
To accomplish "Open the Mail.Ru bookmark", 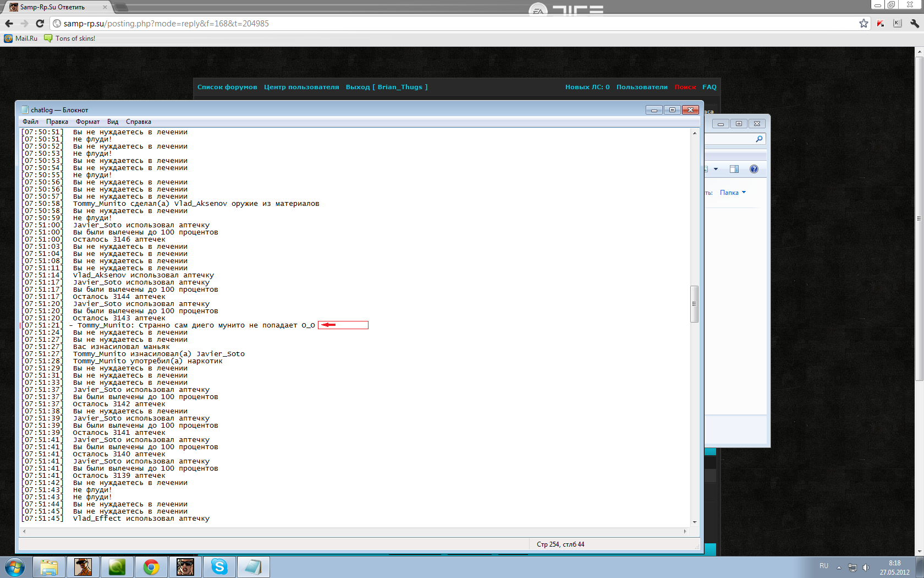I will point(21,39).
